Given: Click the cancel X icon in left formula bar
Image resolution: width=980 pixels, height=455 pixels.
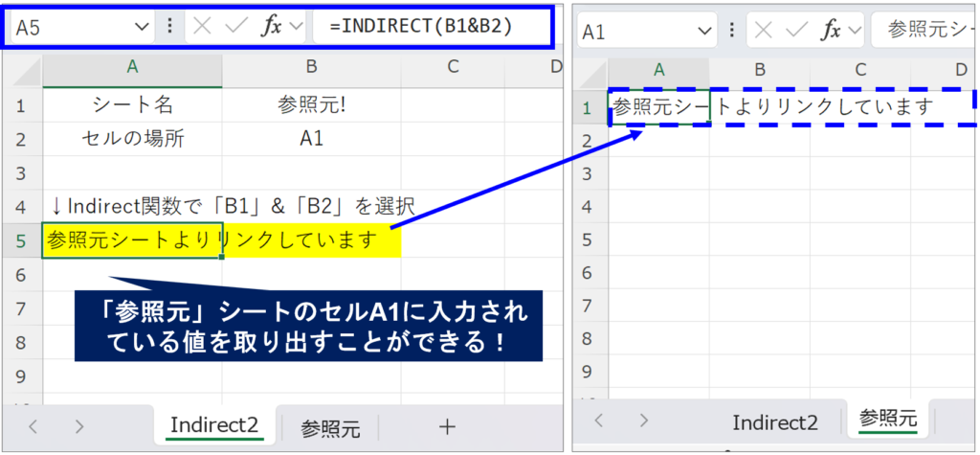Looking at the screenshot, I should [x=202, y=27].
